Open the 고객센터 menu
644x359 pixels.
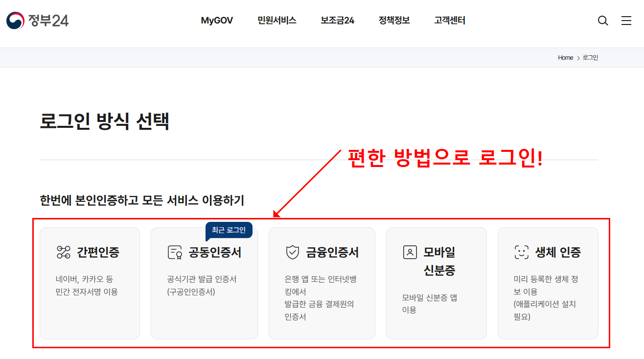pos(449,21)
